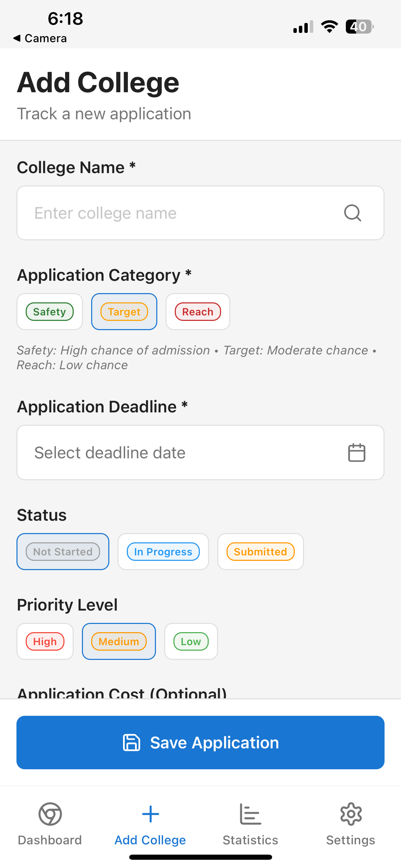This screenshot has width=401, height=868.
Task: Focus the Enter college name field
Action: pos(200,213)
